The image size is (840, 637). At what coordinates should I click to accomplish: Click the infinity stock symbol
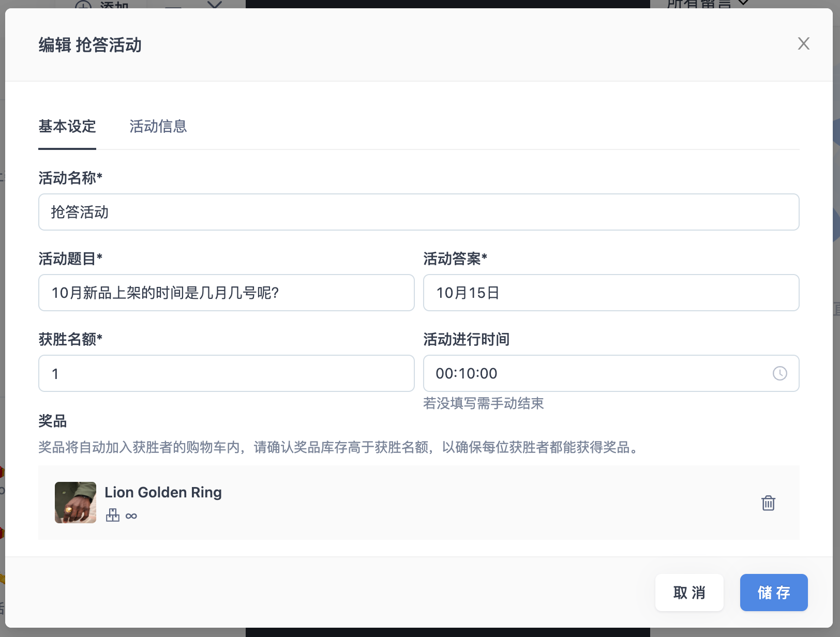(x=131, y=516)
